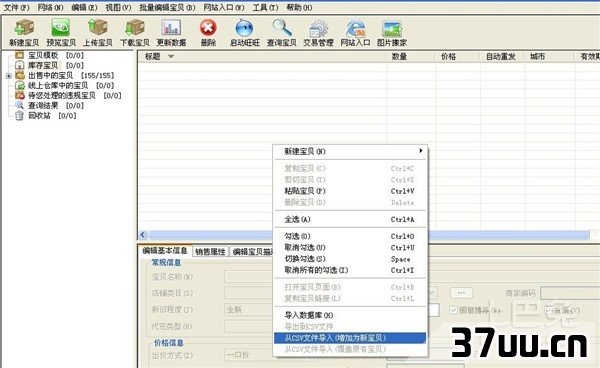Viewport: 600px width, 368px height.
Task: Open the 批量编辑宝贝 menu
Action: coord(167,7)
